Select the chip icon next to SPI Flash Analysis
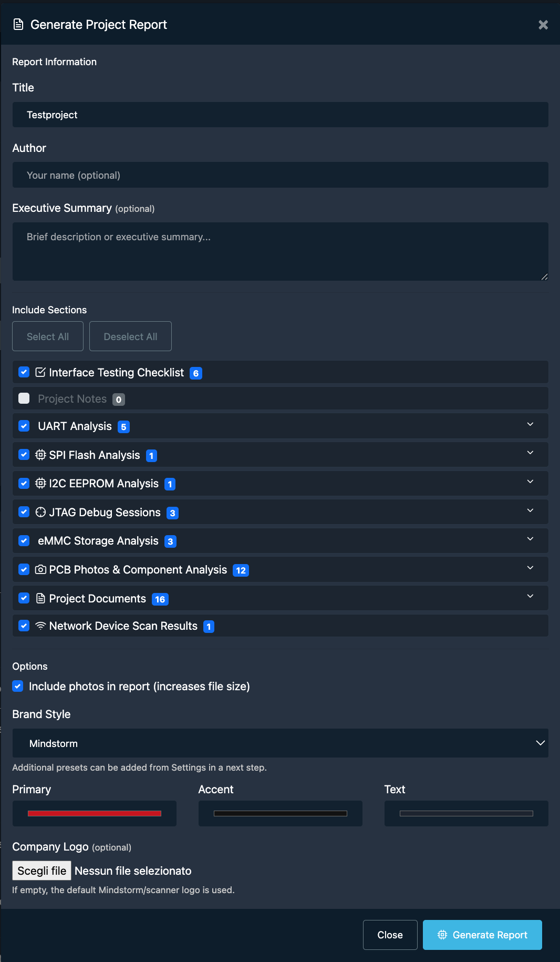 tap(40, 454)
